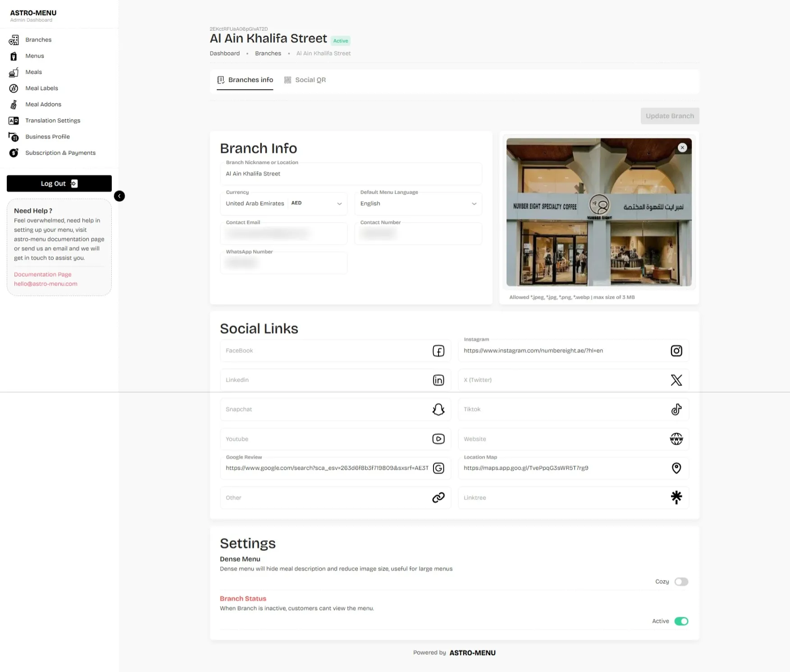The width and height of the screenshot is (790, 672).
Task: Click the Google Review URL field
Action: (x=335, y=468)
